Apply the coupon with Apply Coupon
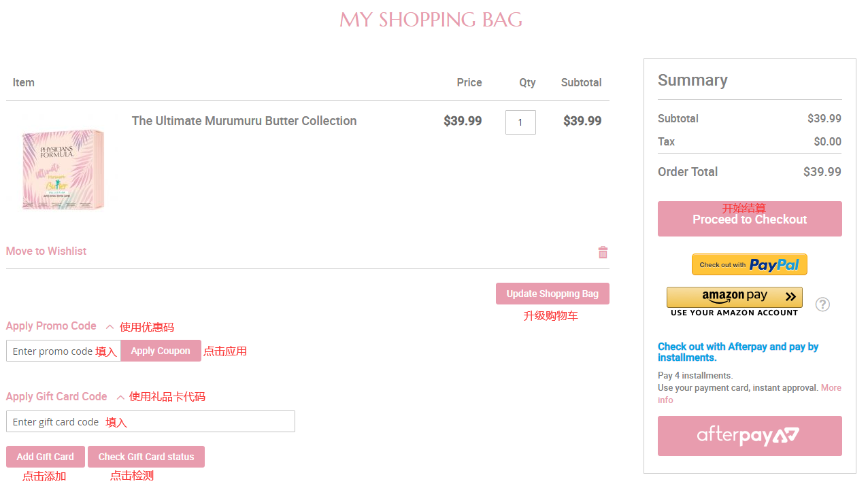Viewport: 868px width, 490px height. click(161, 351)
